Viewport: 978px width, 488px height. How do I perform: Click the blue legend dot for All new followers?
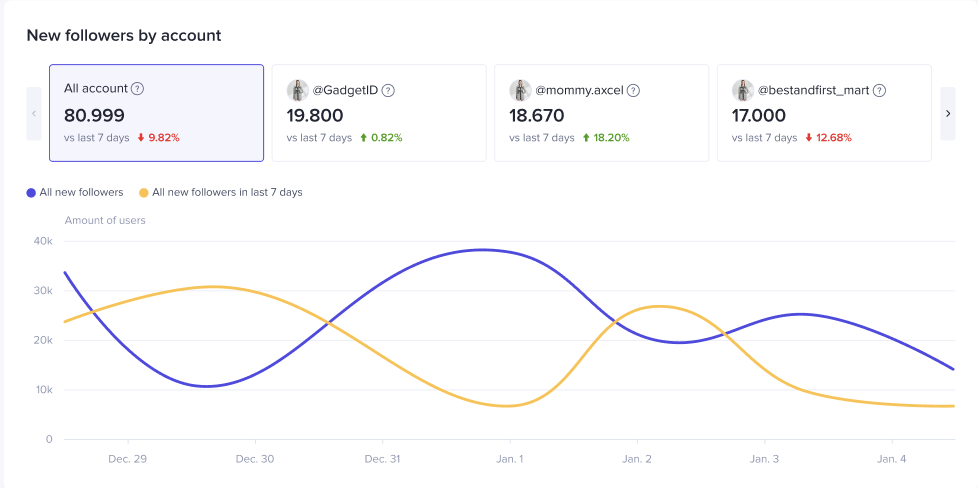pyautogui.click(x=31, y=192)
